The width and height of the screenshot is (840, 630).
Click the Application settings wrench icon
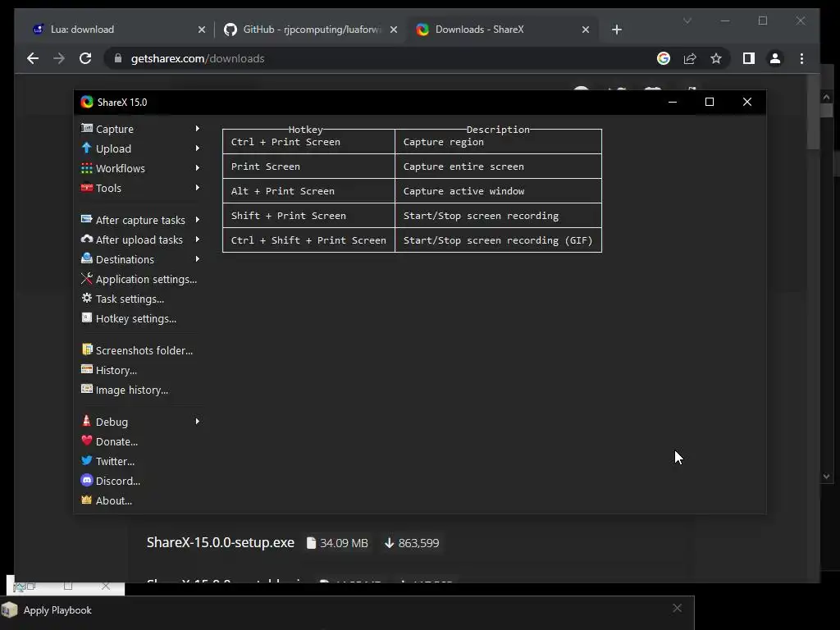pos(87,279)
